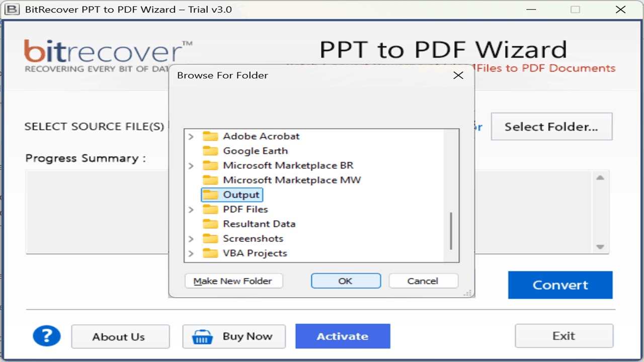Screen dimensions: 644x362
Task: Expand the VBA Projects folder
Action: tap(191, 253)
